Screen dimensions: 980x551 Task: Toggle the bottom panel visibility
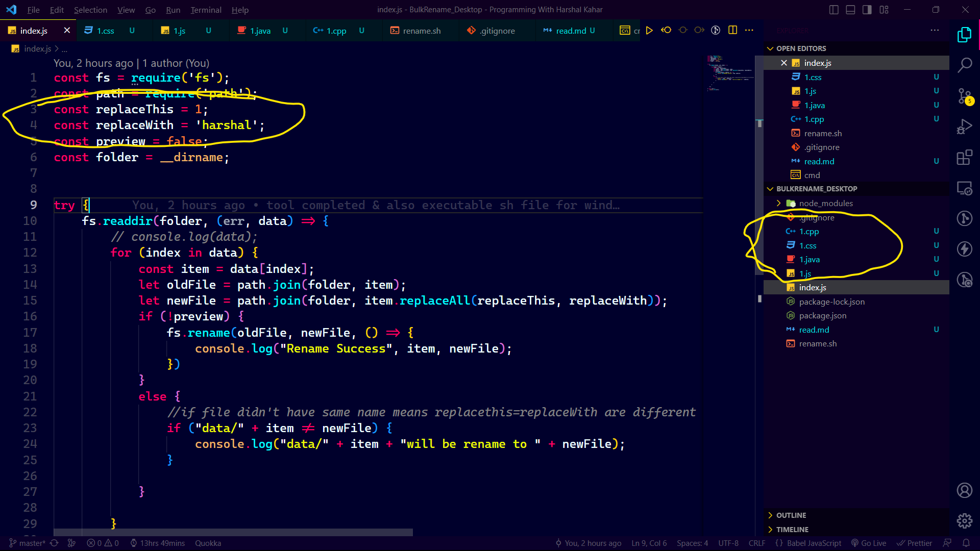[x=850, y=9]
